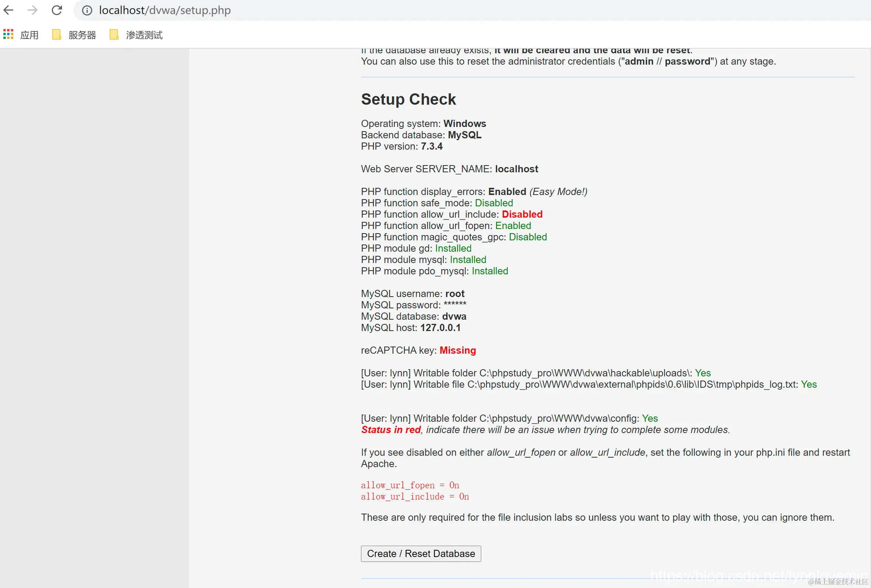The height and width of the screenshot is (588, 871).
Task: Click the red Disabled allow_url_include status
Action: (x=522, y=214)
